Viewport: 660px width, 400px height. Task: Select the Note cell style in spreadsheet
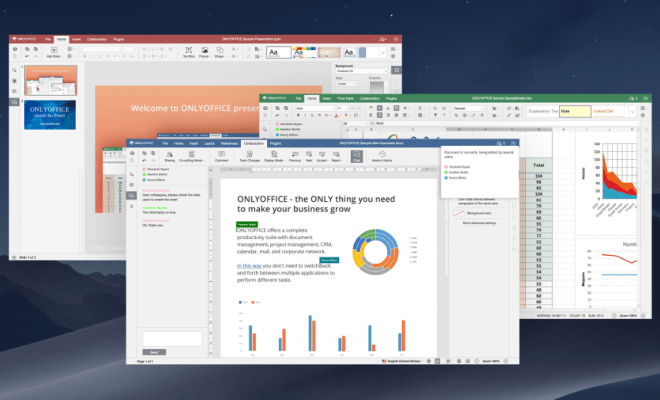(575, 112)
